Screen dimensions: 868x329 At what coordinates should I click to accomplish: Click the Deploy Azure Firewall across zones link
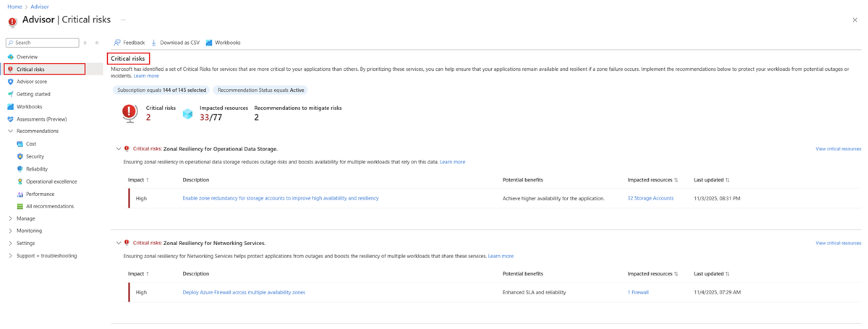244,292
